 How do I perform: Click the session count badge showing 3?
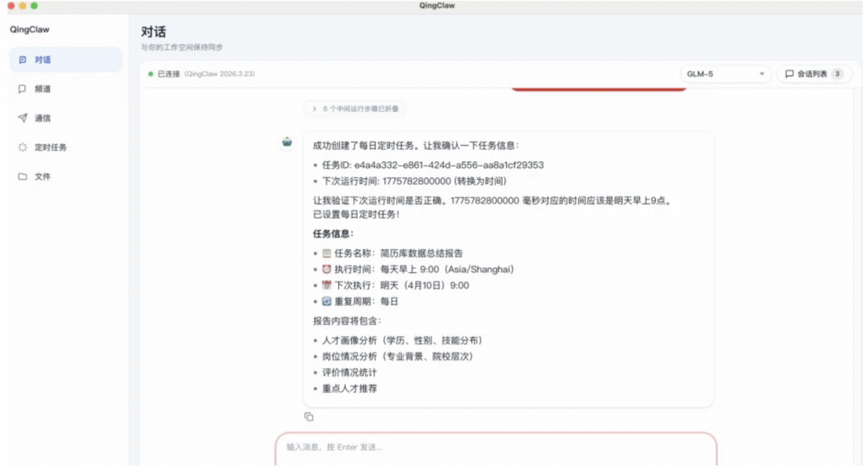tap(837, 74)
